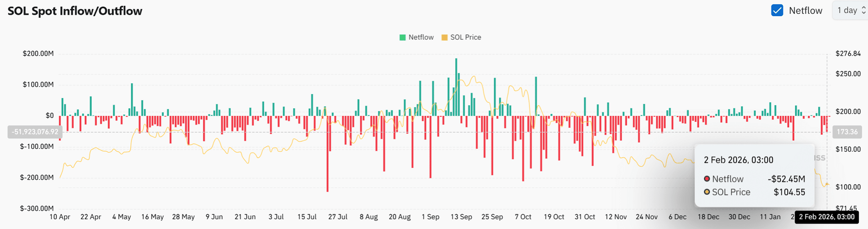Click the 7 Oct label on the x-axis
This screenshot has width=868, height=229.
(x=523, y=217)
